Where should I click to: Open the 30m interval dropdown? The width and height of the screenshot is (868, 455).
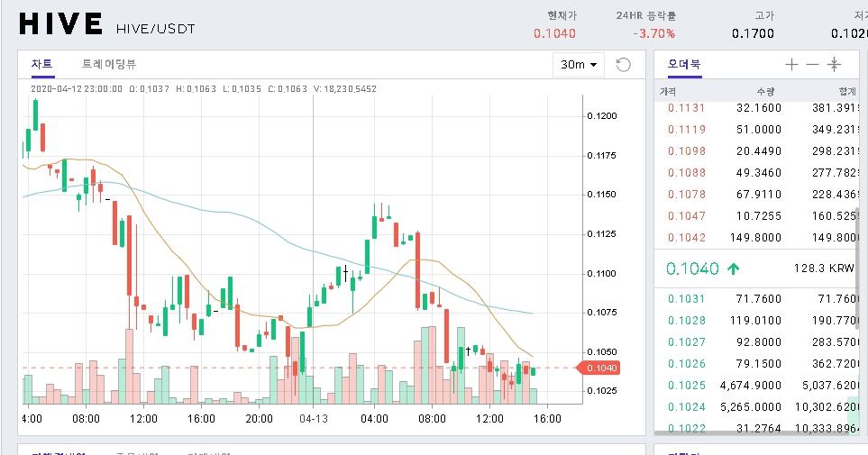coord(580,65)
